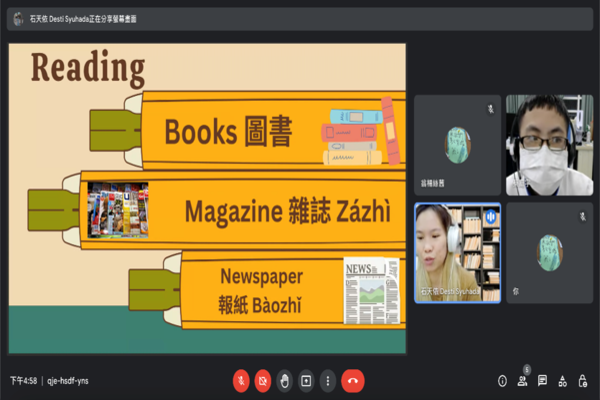The width and height of the screenshot is (600, 400).
Task: Show the participants people panel
Action: point(522,380)
